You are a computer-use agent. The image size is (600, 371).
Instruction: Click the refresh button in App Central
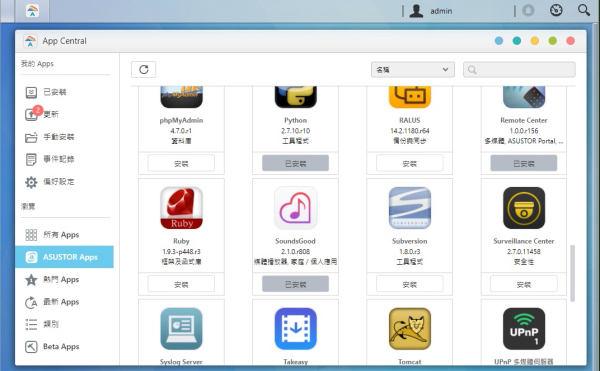[x=143, y=70]
